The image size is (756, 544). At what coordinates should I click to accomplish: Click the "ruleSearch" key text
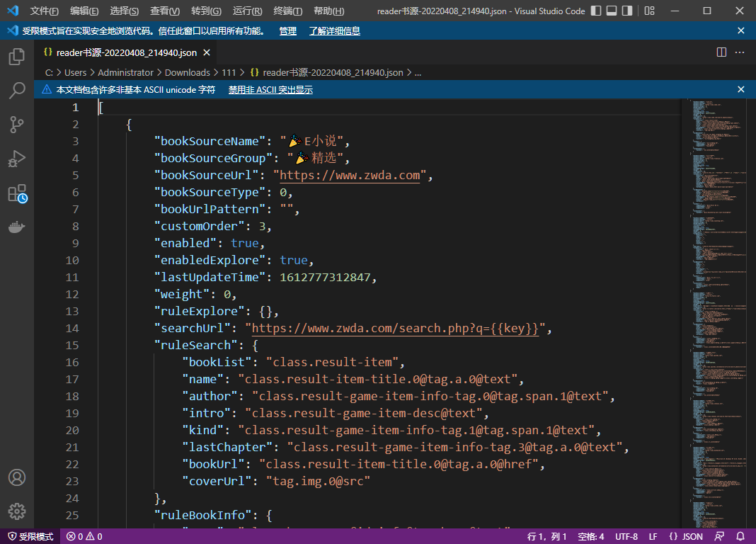(196, 345)
